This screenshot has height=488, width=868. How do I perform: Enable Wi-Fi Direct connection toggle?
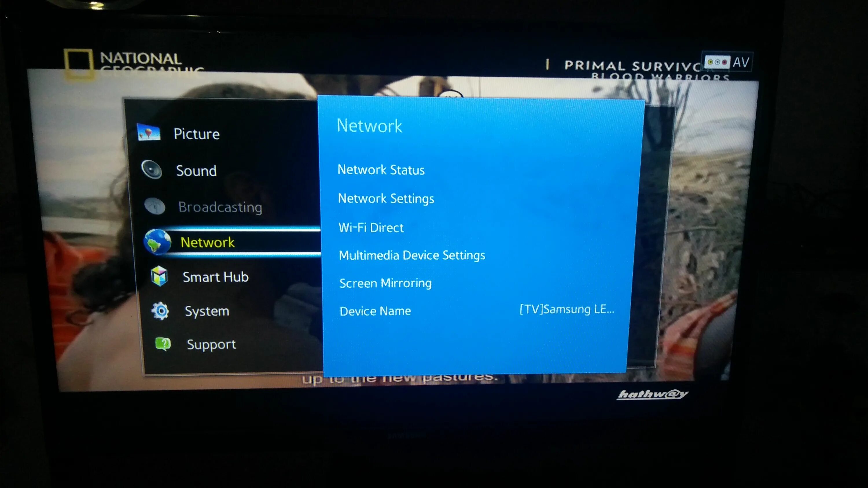pyautogui.click(x=371, y=228)
